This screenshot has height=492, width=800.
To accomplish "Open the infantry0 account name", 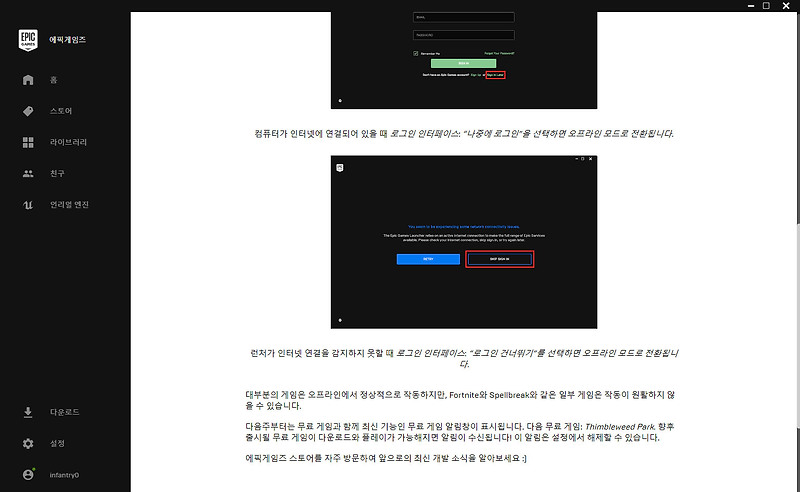I will pos(64,475).
